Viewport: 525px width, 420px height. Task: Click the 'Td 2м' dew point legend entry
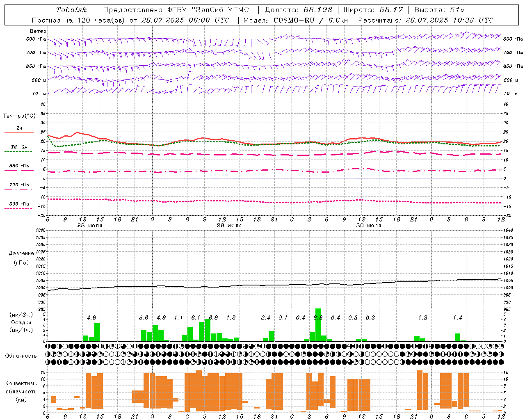(x=19, y=146)
